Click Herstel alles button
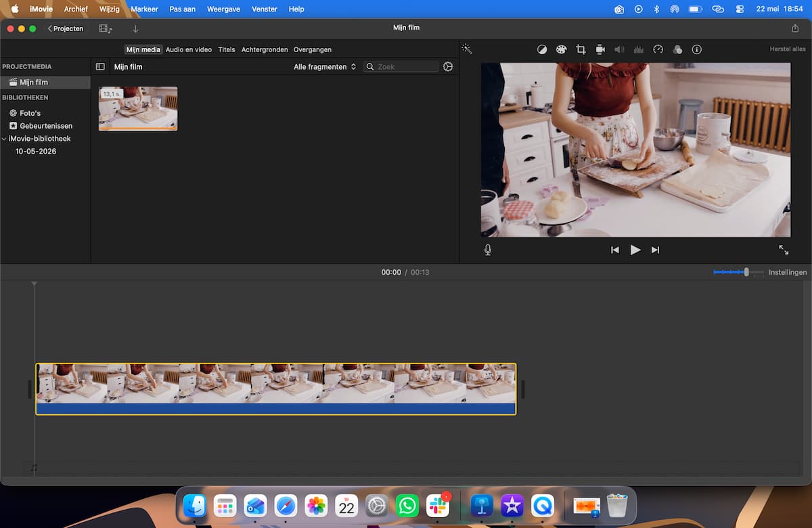Image resolution: width=812 pixels, height=528 pixels. tap(788, 49)
